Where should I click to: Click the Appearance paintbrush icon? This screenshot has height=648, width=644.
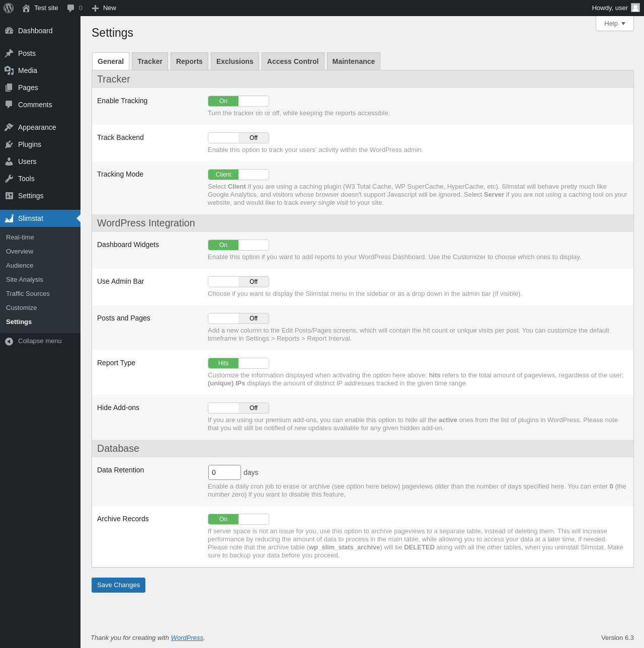tap(9, 127)
